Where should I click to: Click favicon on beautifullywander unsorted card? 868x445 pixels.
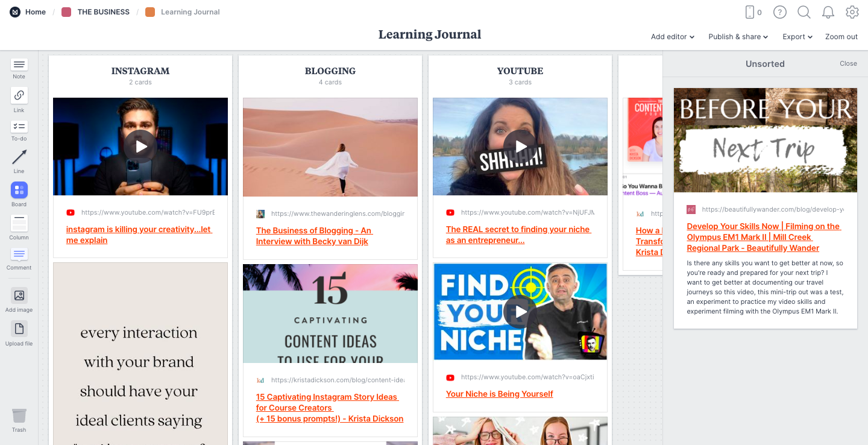click(x=691, y=209)
